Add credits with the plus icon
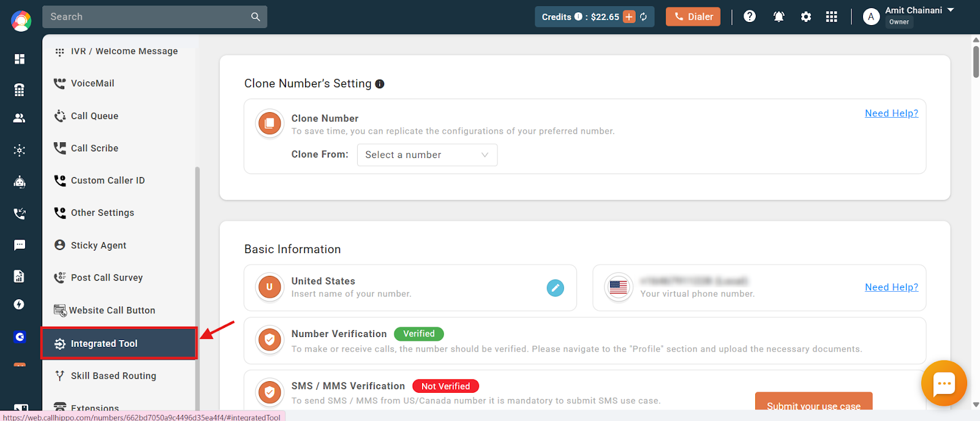Image resolution: width=980 pixels, height=421 pixels. (629, 17)
